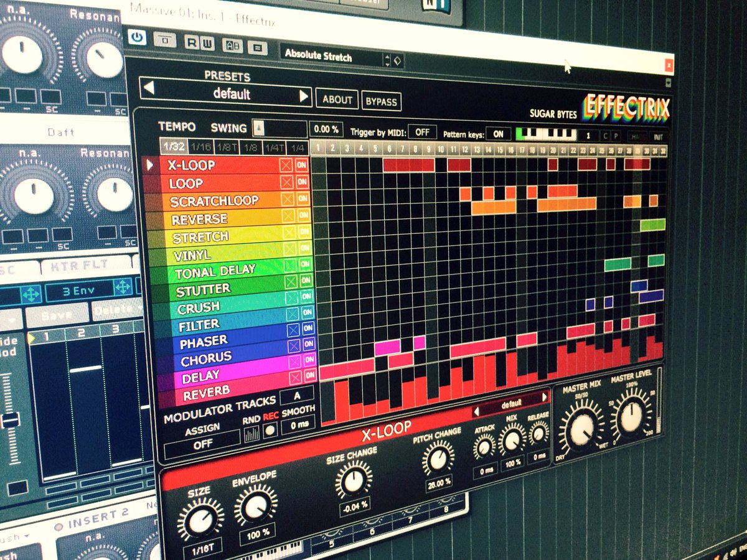
Task: Toggle SCRATCHLOOP track ON switch
Action: click(303, 199)
